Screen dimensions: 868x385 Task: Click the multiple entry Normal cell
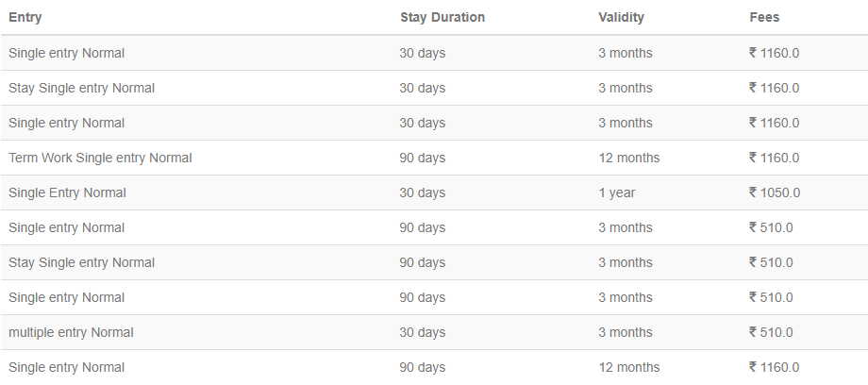point(71,332)
